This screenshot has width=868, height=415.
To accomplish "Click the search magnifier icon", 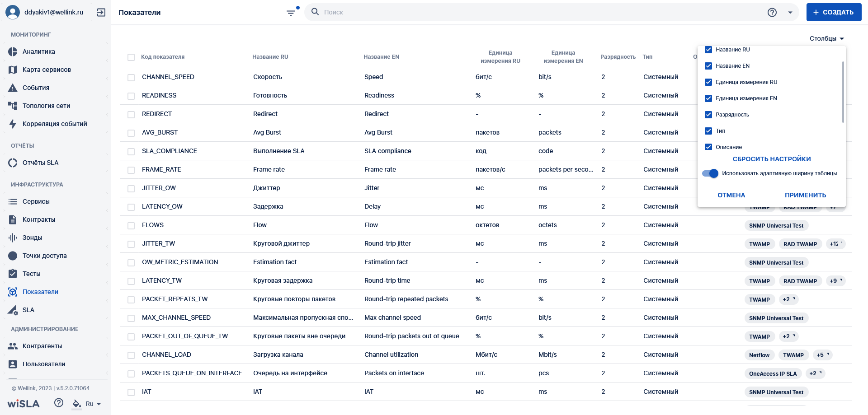I will [x=315, y=12].
